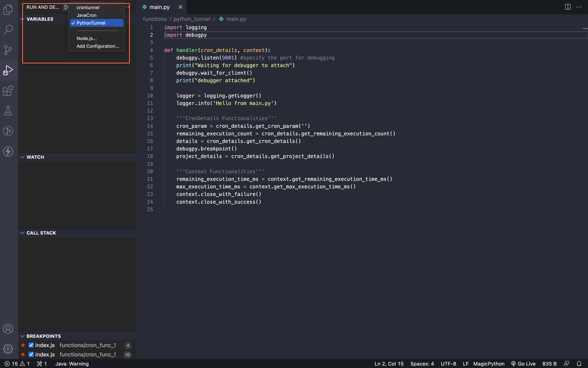The width and height of the screenshot is (588, 368).
Task: Open second index.js breakpoint at line 16
Action: (x=77, y=354)
